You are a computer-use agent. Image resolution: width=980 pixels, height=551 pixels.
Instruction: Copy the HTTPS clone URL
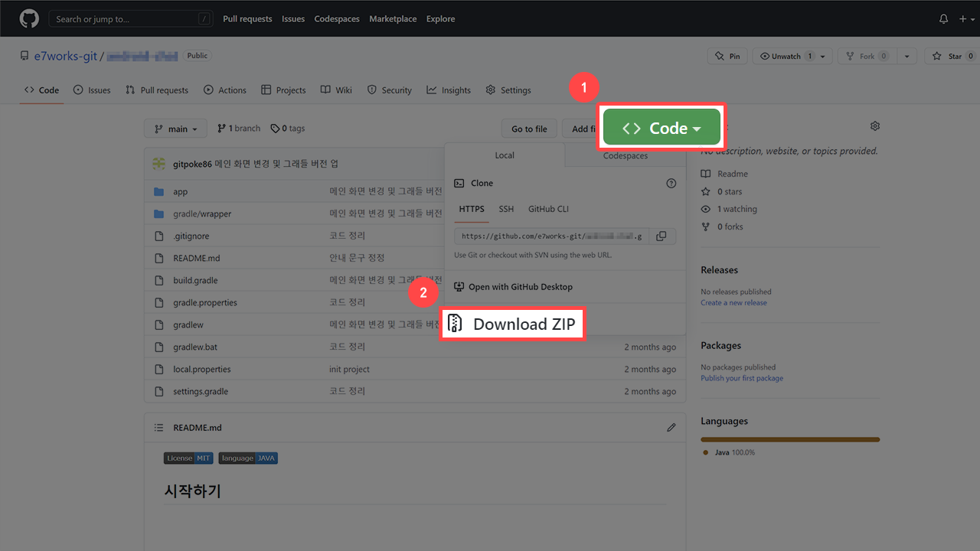(x=661, y=236)
